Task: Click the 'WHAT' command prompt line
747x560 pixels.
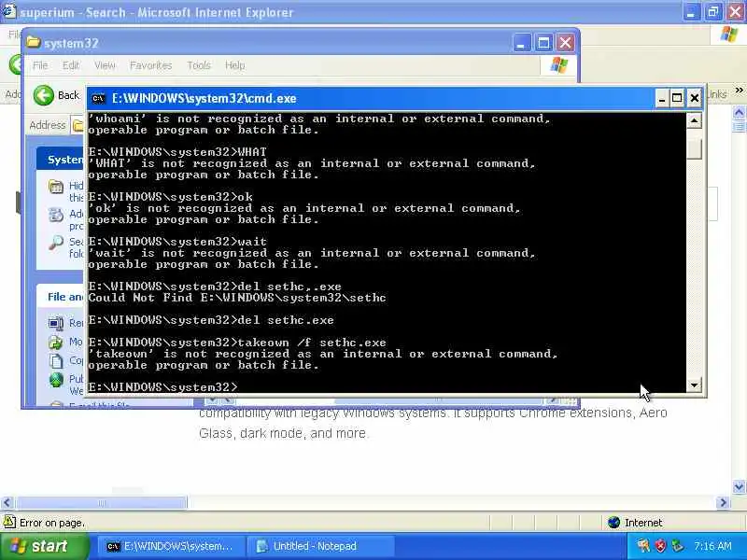Action: click(177, 152)
